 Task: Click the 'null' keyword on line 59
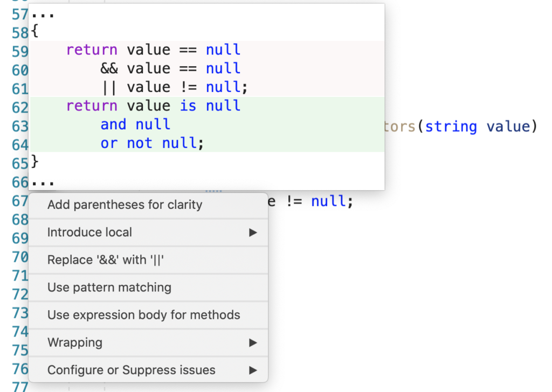point(223,49)
